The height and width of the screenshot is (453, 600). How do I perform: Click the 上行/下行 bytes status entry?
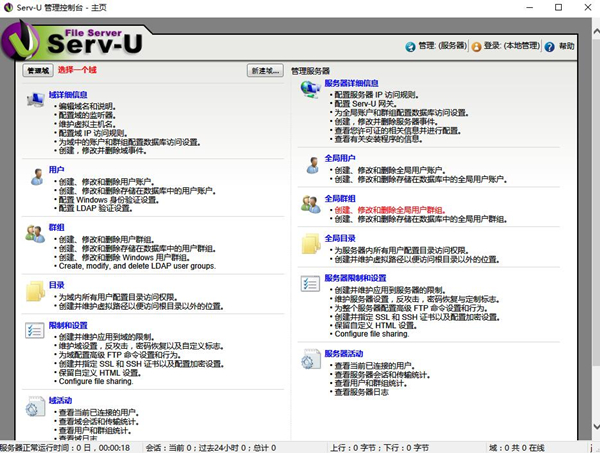click(x=380, y=448)
